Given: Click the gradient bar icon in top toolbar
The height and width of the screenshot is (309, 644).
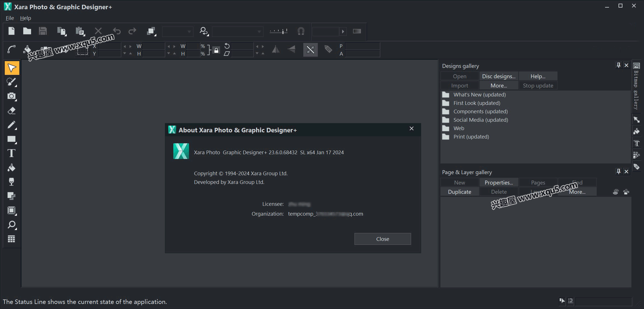Looking at the screenshot, I should tap(357, 31).
